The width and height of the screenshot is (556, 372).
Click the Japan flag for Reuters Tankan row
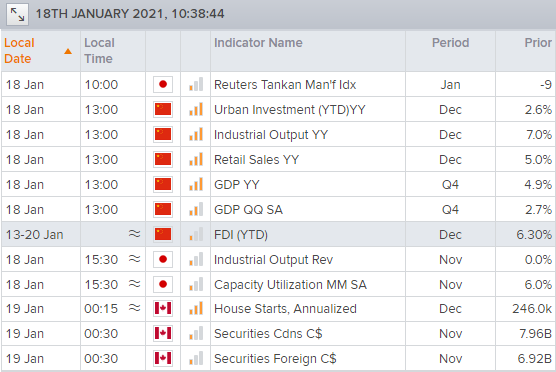tap(163, 84)
